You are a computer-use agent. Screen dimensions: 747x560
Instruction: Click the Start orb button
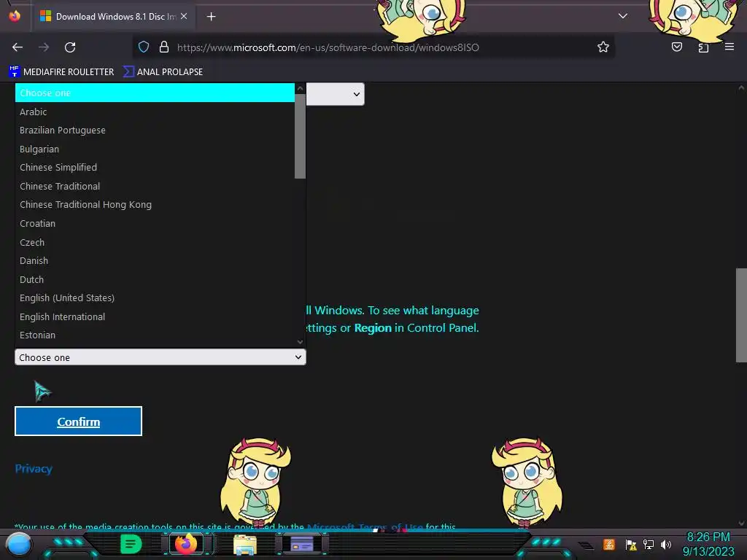pyautogui.click(x=19, y=545)
